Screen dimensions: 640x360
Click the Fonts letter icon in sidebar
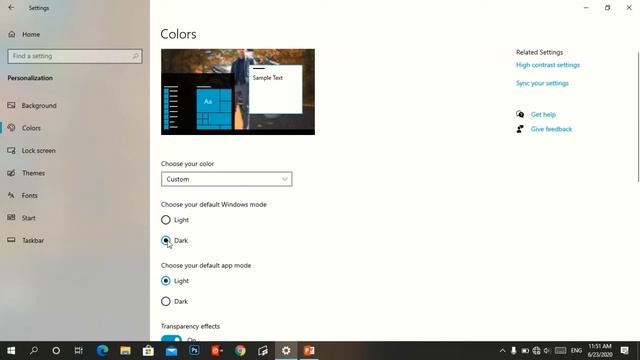11,195
